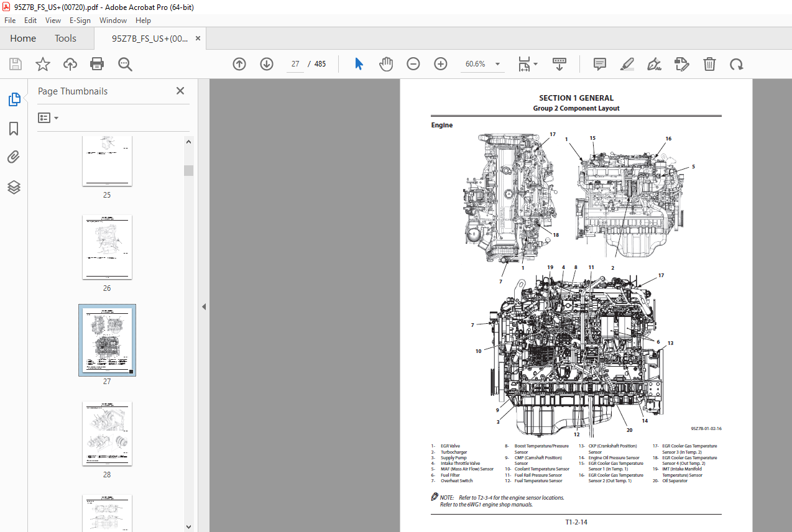Activate the Hand pan tool

point(386,64)
